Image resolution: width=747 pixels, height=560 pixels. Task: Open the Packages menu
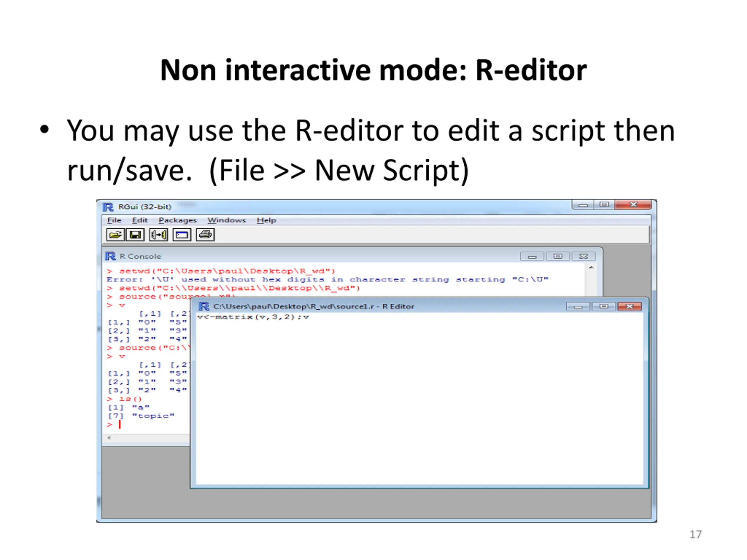coord(178,220)
